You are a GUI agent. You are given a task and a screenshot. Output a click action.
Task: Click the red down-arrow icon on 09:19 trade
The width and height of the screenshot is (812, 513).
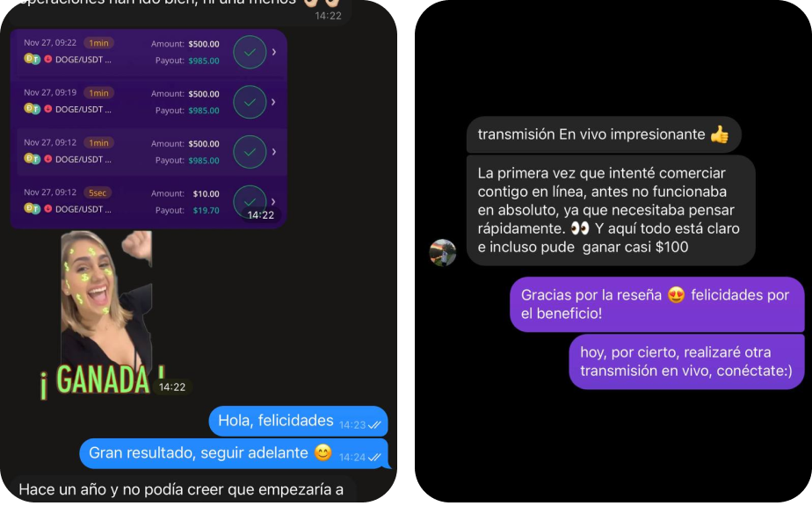coord(48,109)
